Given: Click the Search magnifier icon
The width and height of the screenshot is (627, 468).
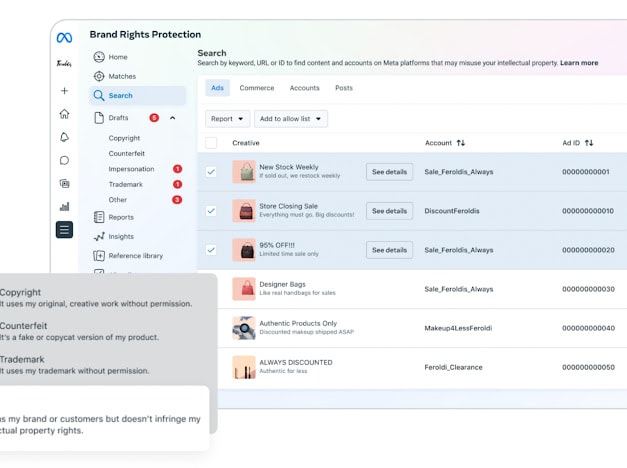Looking at the screenshot, I should pos(99,96).
